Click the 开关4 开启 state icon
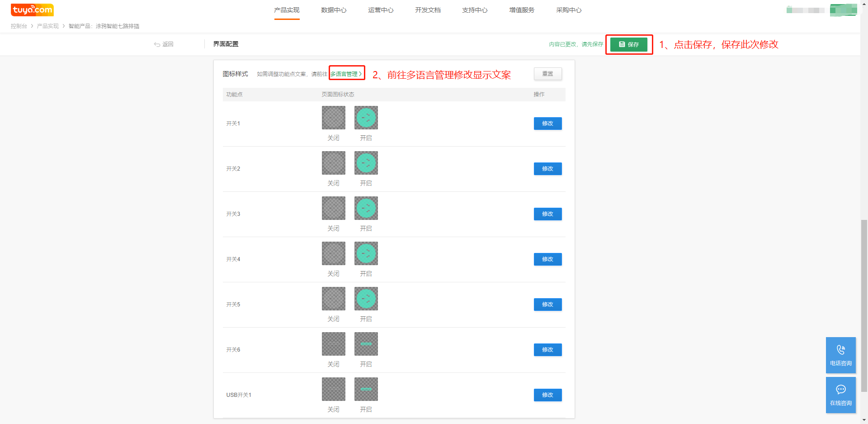The width and height of the screenshot is (868, 424). 366,253
